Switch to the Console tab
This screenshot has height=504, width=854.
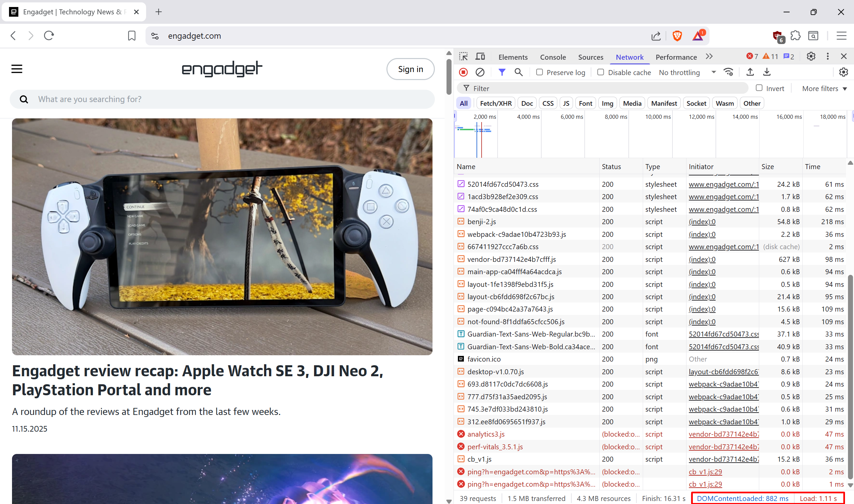[x=553, y=57]
